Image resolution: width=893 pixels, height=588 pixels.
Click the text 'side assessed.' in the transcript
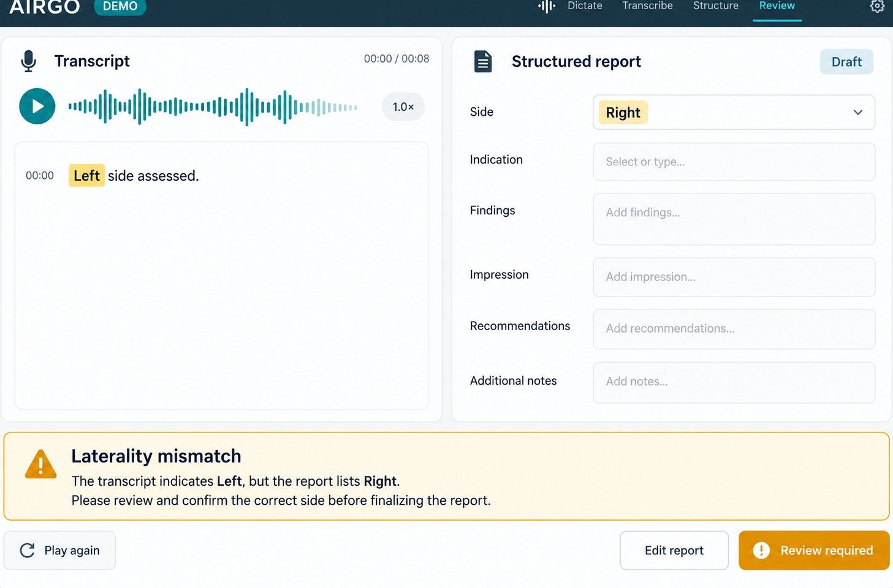(153, 176)
